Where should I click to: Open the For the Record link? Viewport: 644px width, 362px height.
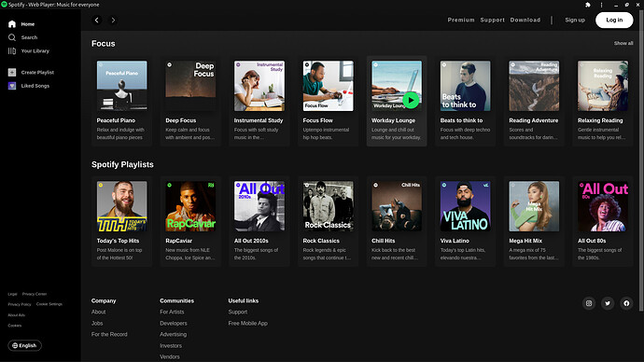pyautogui.click(x=109, y=335)
